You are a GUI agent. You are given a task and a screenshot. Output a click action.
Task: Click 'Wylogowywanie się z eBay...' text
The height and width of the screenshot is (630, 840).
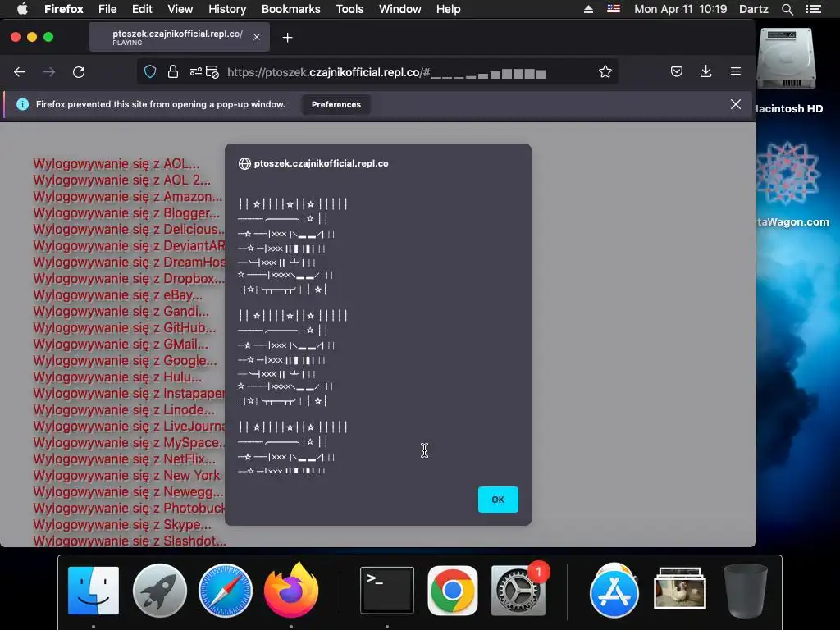pyautogui.click(x=118, y=294)
